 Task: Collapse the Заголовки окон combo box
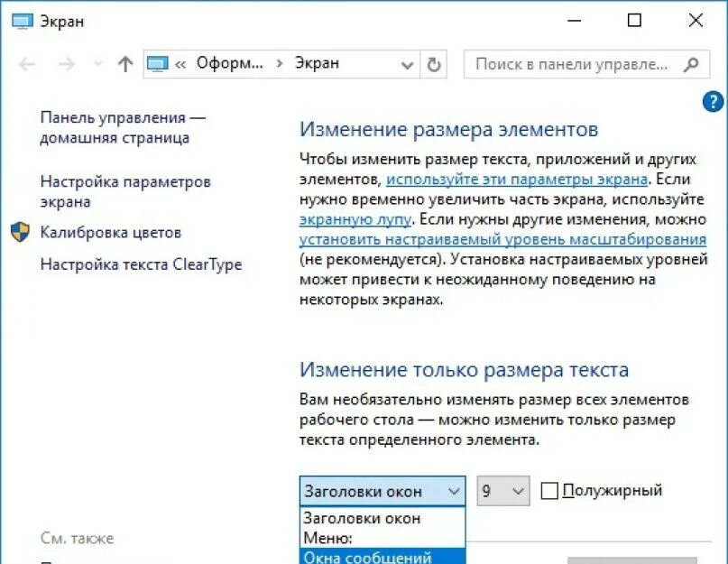(x=382, y=491)
